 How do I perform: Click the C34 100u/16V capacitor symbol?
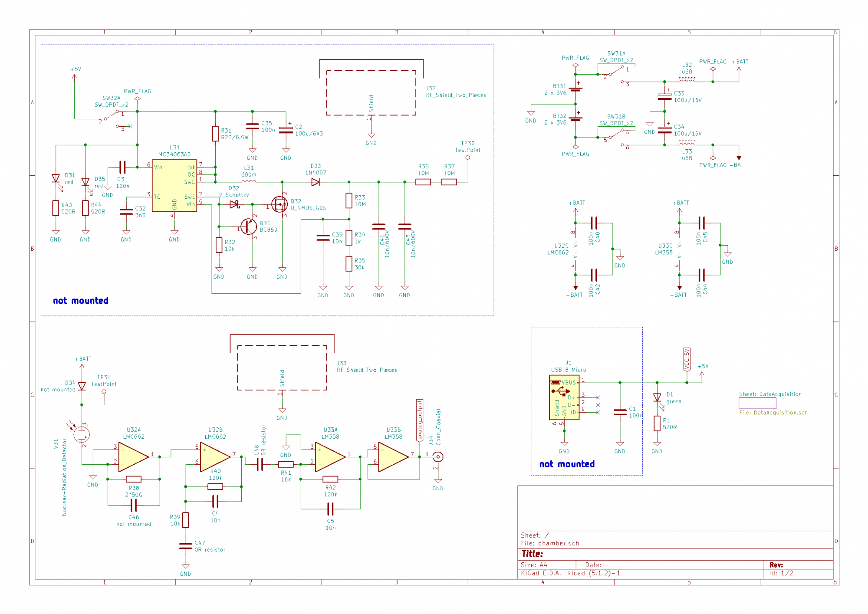pyautogui.click(x=664, y=130)
